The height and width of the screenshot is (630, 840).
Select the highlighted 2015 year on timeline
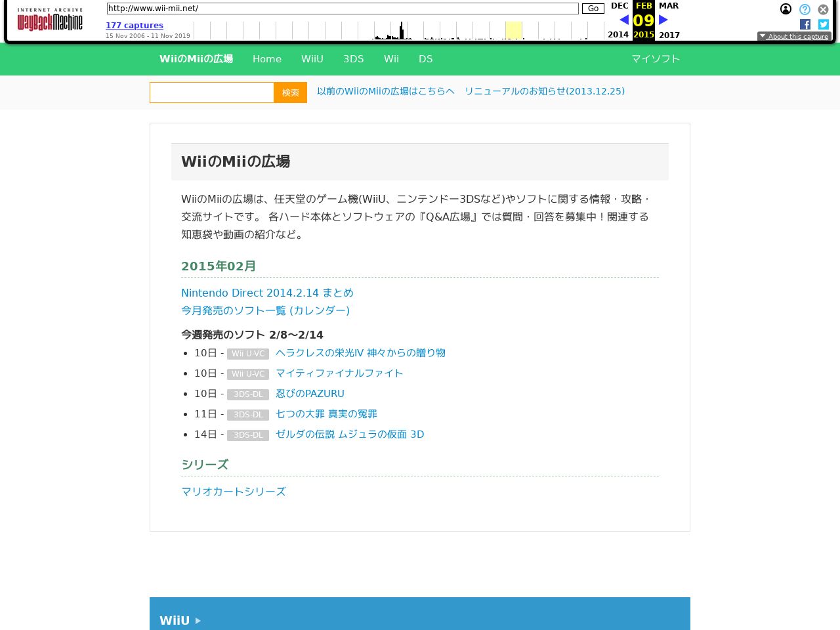pyautogui.click(x=514, y=30)
